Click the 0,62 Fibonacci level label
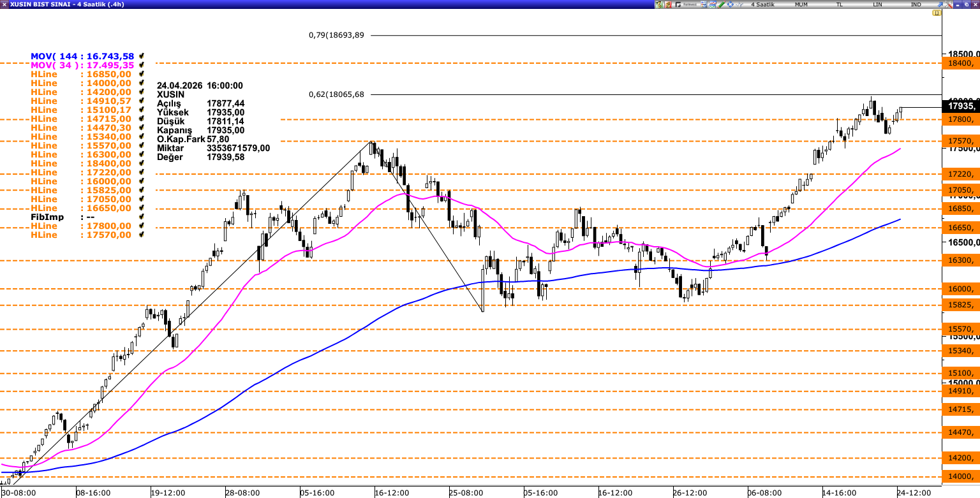The image size is (980, 498). click(336, 94)
